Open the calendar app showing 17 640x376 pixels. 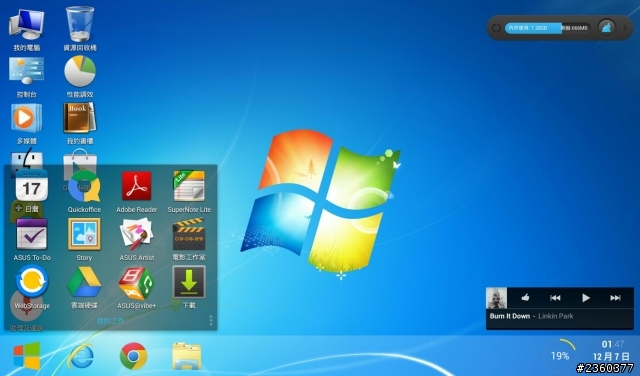coord(31,186)
